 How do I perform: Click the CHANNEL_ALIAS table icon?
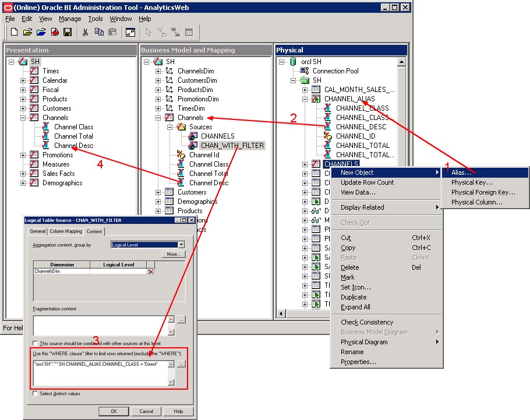pyautogui.click(x=316, y=99)
